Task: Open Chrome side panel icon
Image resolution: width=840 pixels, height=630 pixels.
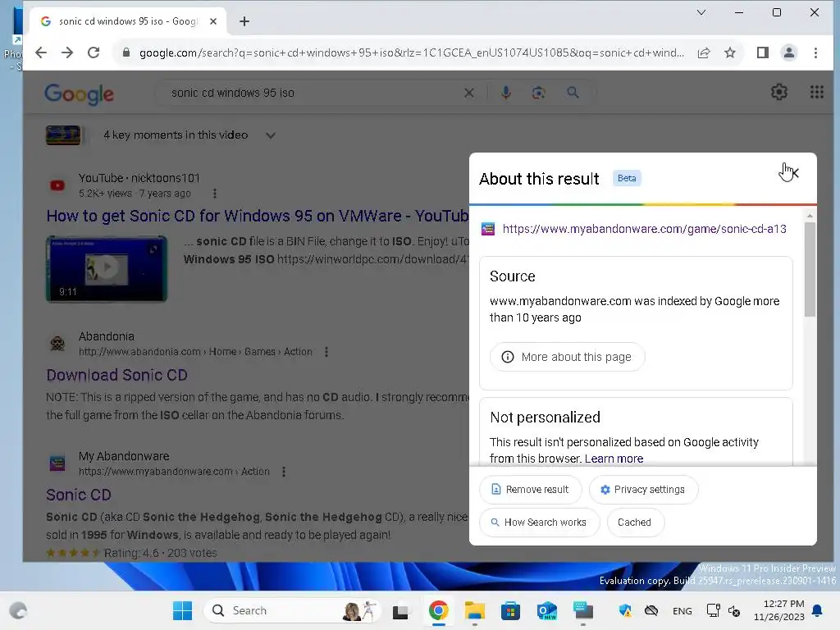Action: 763,52
